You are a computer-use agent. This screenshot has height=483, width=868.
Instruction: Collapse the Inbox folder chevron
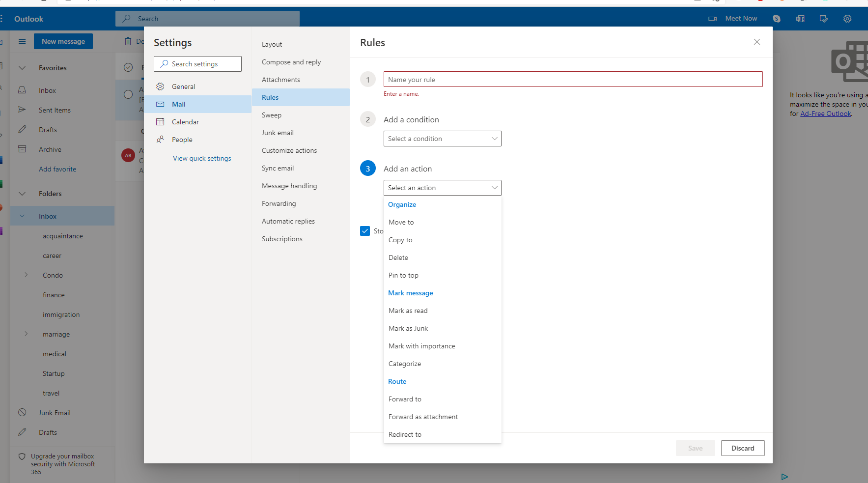22,216
